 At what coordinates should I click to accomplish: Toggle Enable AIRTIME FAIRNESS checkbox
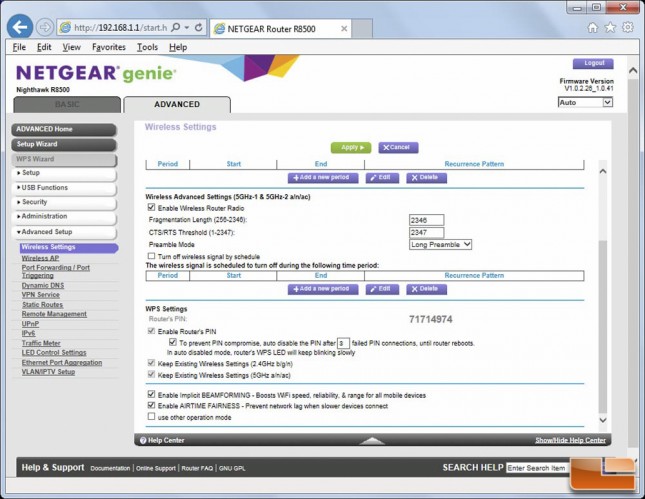click(x=151, y=405)
